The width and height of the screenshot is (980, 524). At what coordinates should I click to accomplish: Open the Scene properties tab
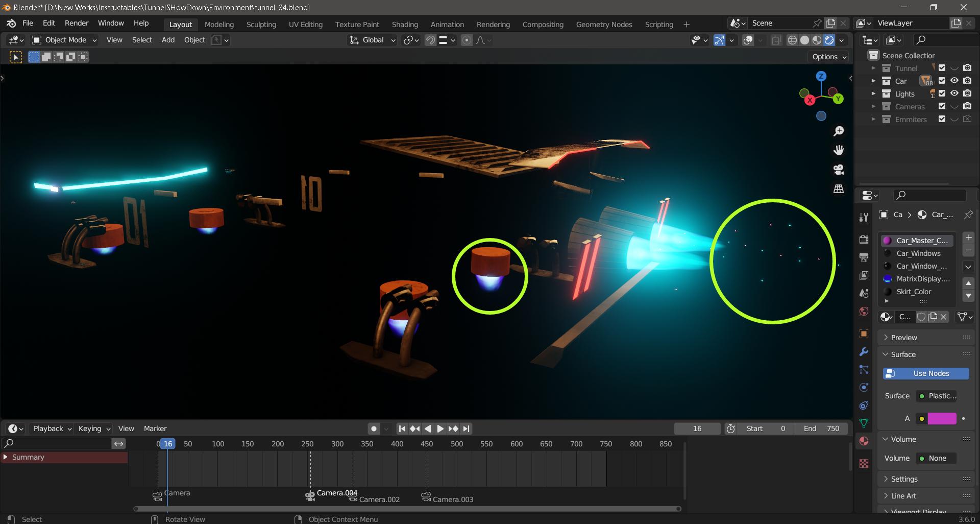[864, 293]
